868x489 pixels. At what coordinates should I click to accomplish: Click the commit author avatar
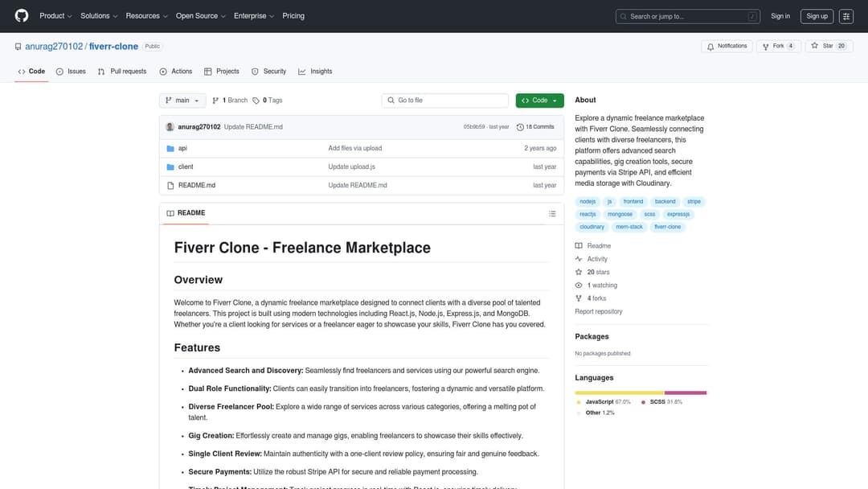170,127
